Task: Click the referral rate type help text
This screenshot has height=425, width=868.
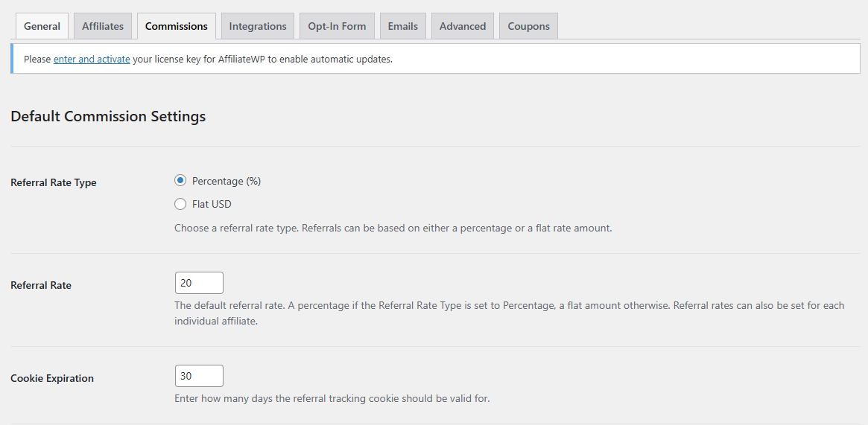Action: (x=393, y=228)
